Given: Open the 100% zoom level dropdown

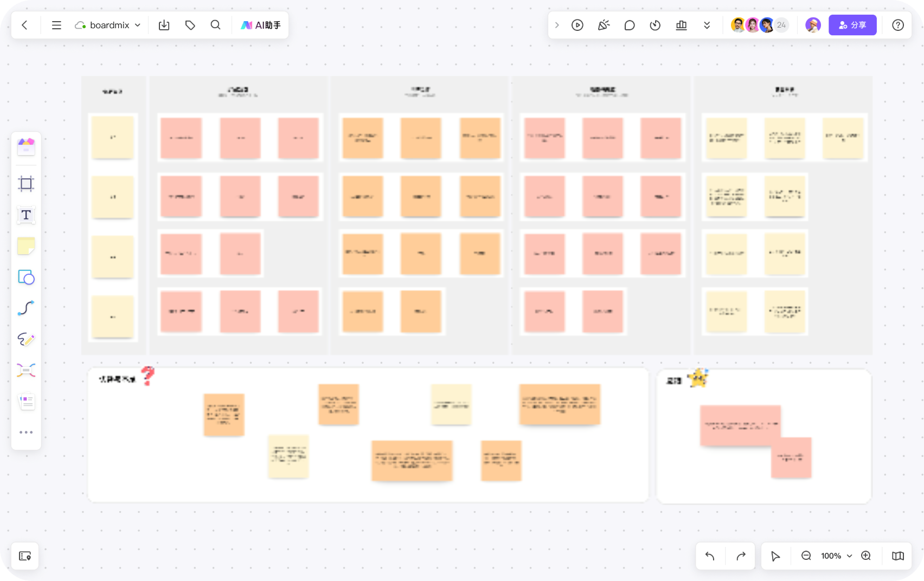Looking at the screenshot, I should tap(836, 556).
